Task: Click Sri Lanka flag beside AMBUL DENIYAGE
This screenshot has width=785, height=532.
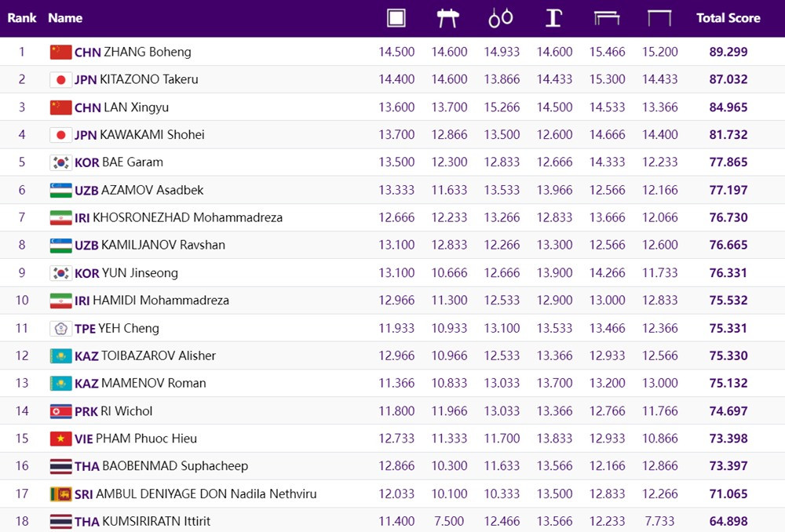Action: (x=60, y=494)
